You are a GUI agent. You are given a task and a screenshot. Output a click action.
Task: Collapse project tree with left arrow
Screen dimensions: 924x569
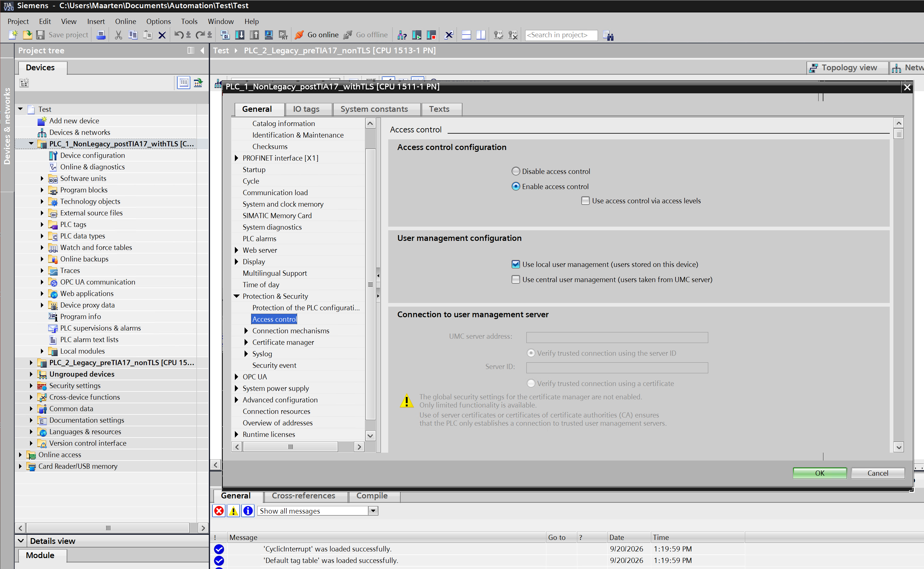(x=202, y=50)
